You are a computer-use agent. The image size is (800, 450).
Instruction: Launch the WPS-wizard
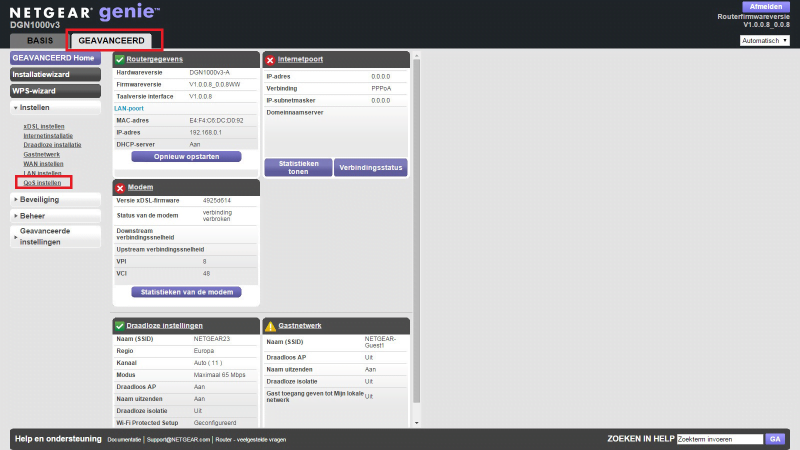(55, 91)
